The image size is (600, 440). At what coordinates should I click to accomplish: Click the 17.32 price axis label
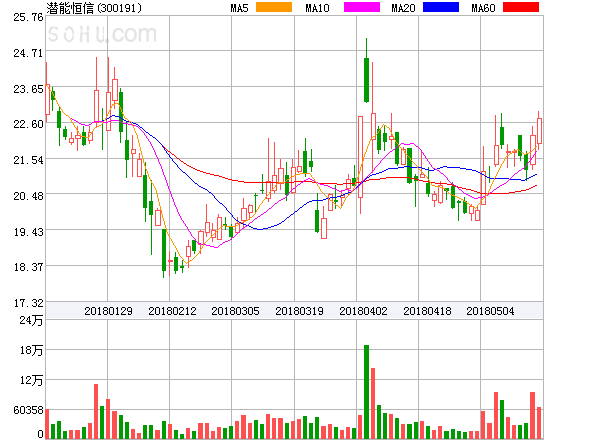pos(28,303)
